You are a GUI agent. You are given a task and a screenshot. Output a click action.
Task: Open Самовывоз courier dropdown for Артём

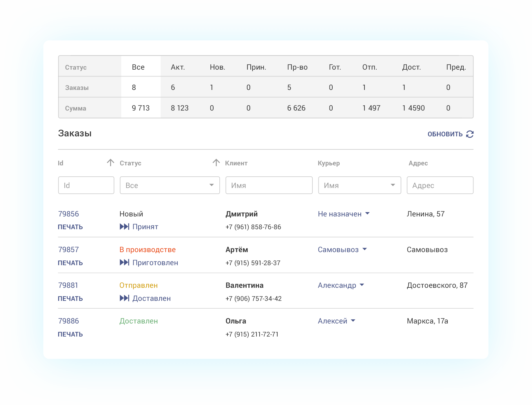click(365, 249)
